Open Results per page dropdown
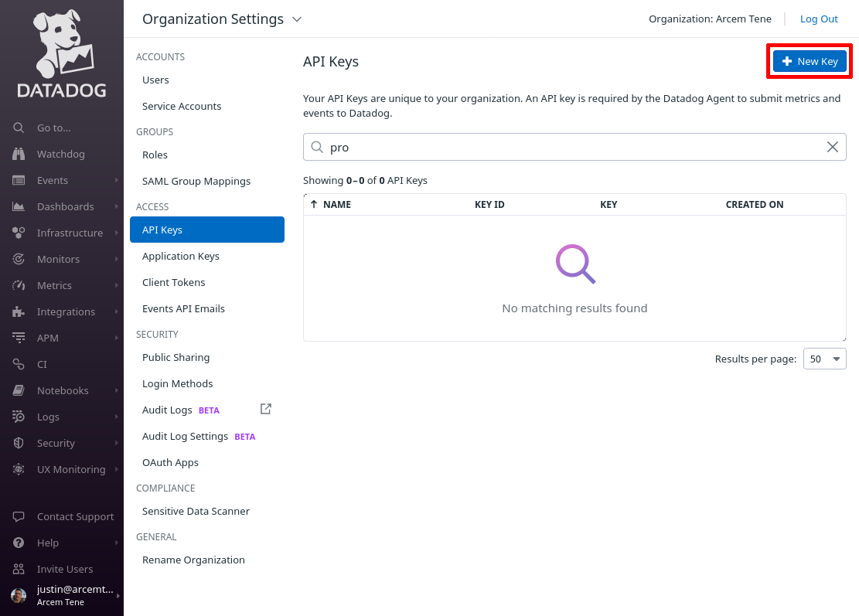Image resolution: width=859 pixels, height=616 pixels. pyautogui.click(x=824, y=359)
